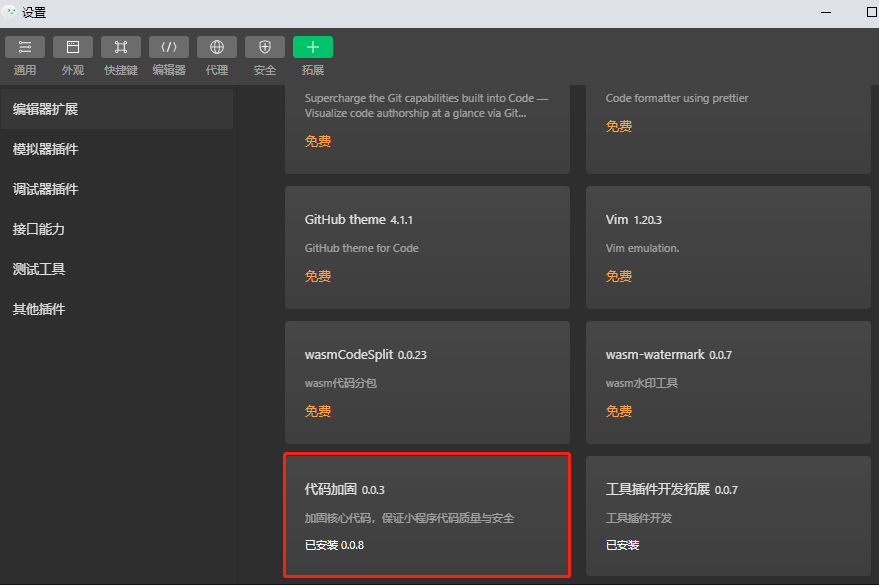Screen dimensions: 879x585
Task: Click the green 拓展 plus icon
Action: [312, 46]
